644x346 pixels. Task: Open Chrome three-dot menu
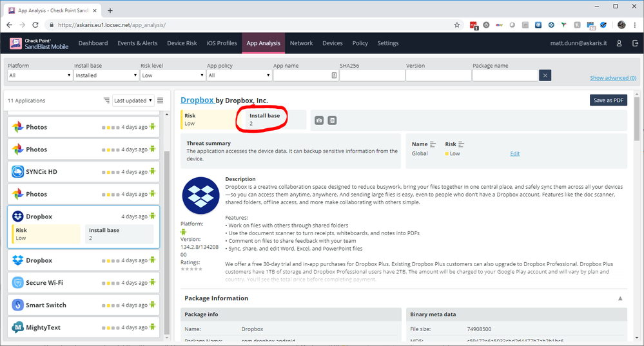[635, 25]
